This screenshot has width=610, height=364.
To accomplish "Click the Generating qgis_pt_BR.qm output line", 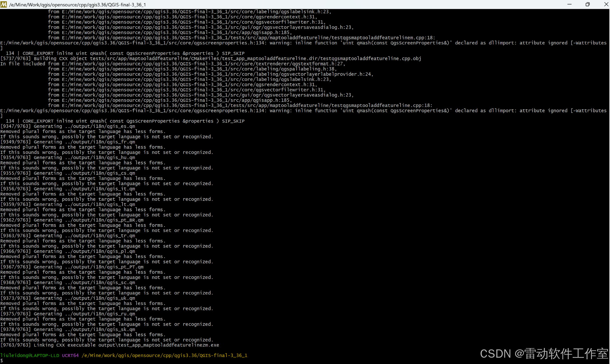I will pos(72,220).
